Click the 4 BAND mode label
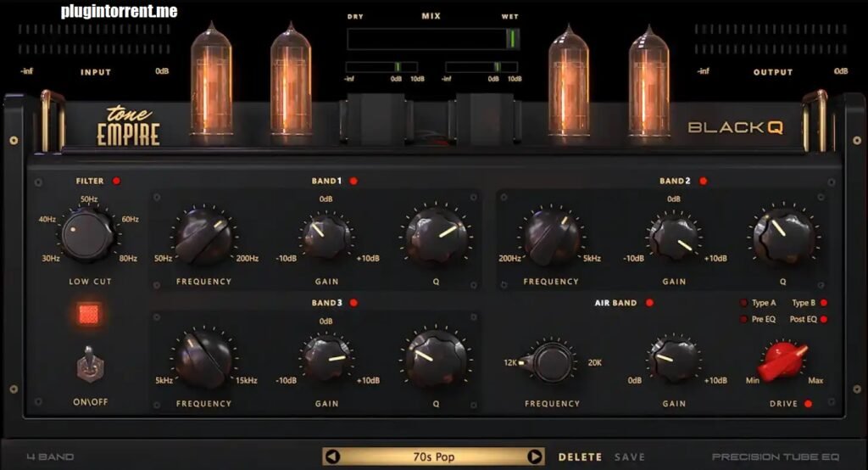Screen dimensions: 868x470 click(x=50, y=456)
